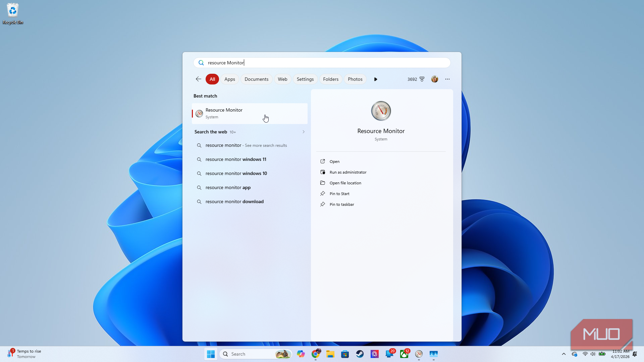Switch to the Folders filter tab
The height and width of the screenshot is (362, 644).
pyautogui.click(x=331, y=79)
